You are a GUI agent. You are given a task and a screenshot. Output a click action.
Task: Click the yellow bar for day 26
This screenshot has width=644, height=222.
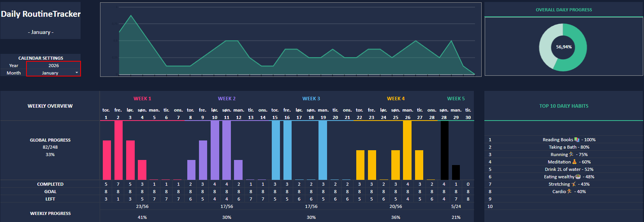coord(407,150)
